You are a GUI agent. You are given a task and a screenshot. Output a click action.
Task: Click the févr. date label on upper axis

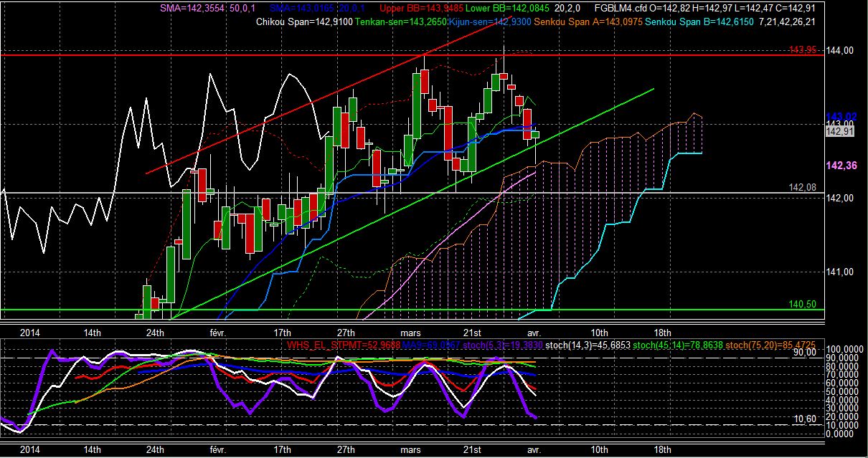(219, 333)
